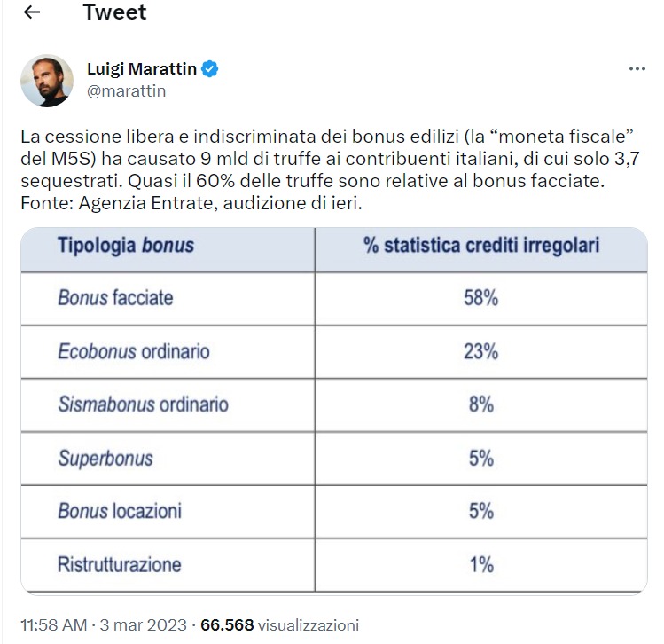664x644 pixels.
Task: Click the 3 mar 2023 date
Action: (143, 625)
